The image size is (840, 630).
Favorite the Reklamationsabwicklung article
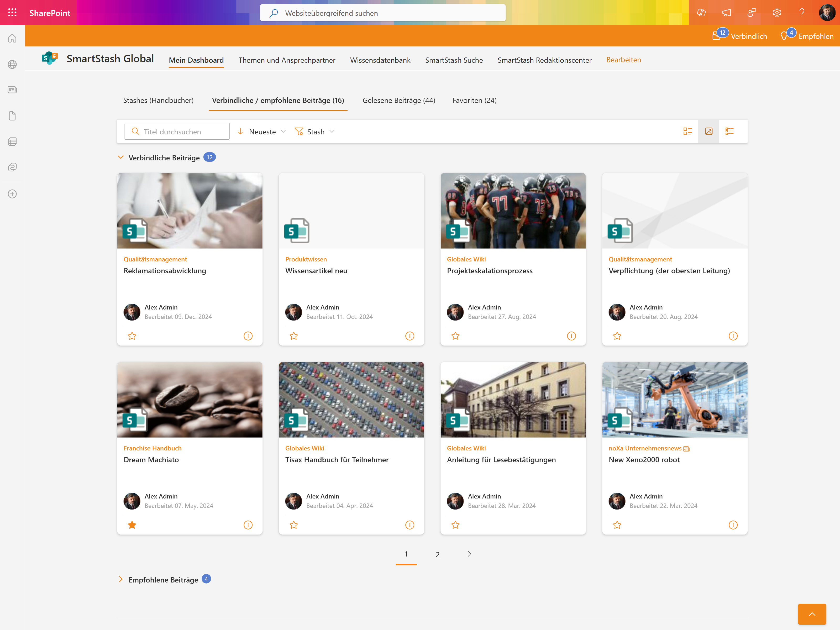132,336
